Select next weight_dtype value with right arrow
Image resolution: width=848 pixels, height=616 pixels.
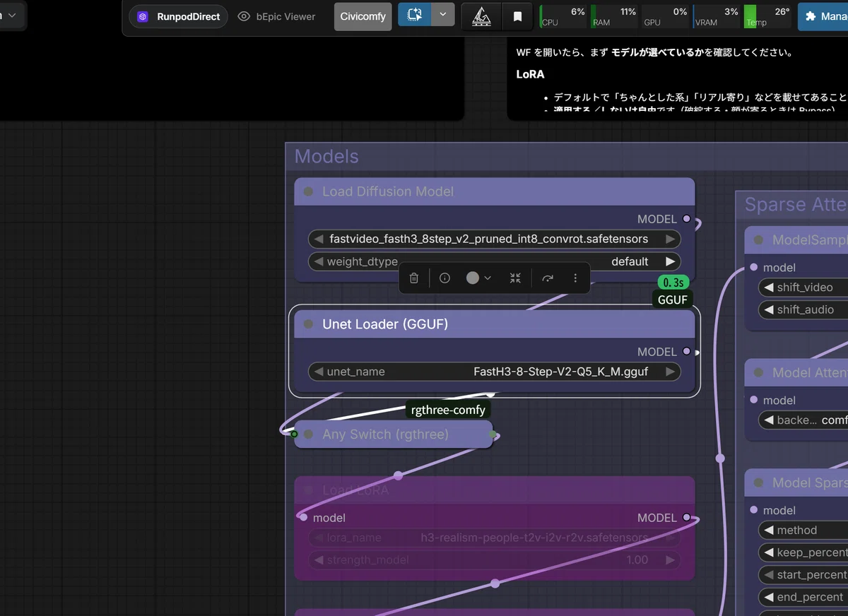(670, 261)
